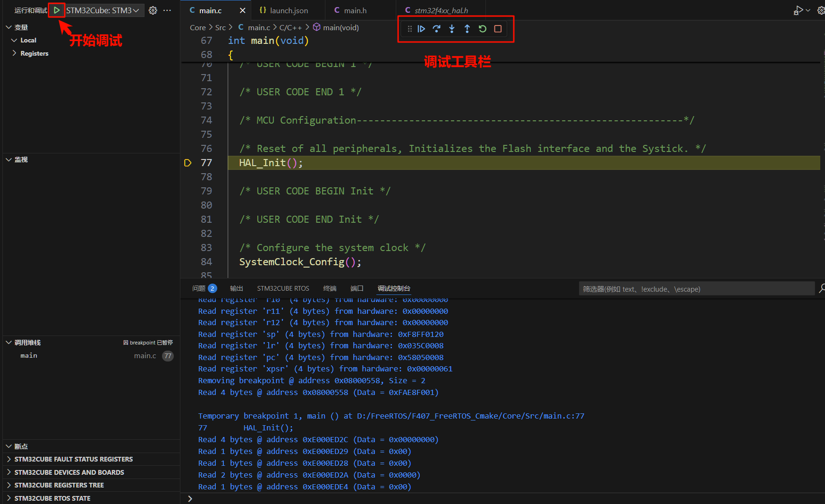Collapse the 调用堆栈 (Call Stack) section

[x=9, y=343]
